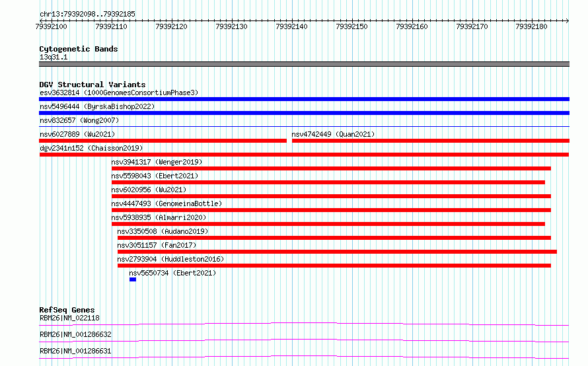This screenshot has height=366, width=588.
Task: Select the red bar under nsv4447493
Action: pyautogui.click(x=331, y=210)
